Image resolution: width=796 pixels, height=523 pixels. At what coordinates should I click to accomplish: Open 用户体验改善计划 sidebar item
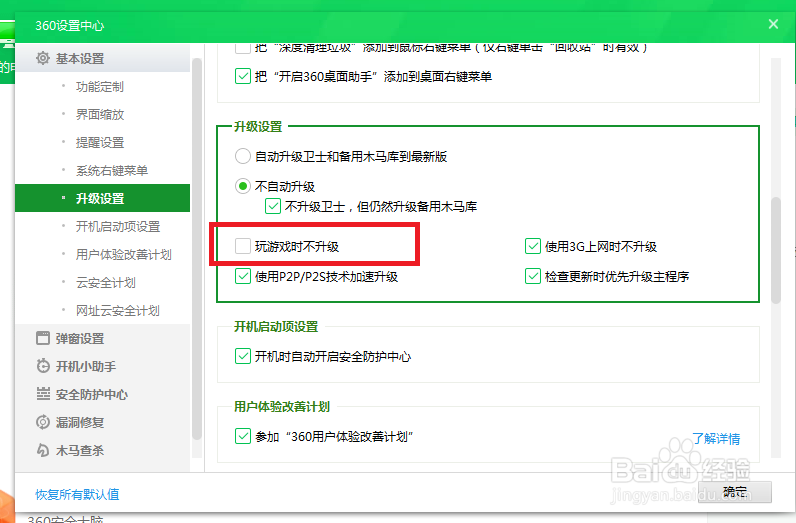pyautogui.click(x=124, y=254)
